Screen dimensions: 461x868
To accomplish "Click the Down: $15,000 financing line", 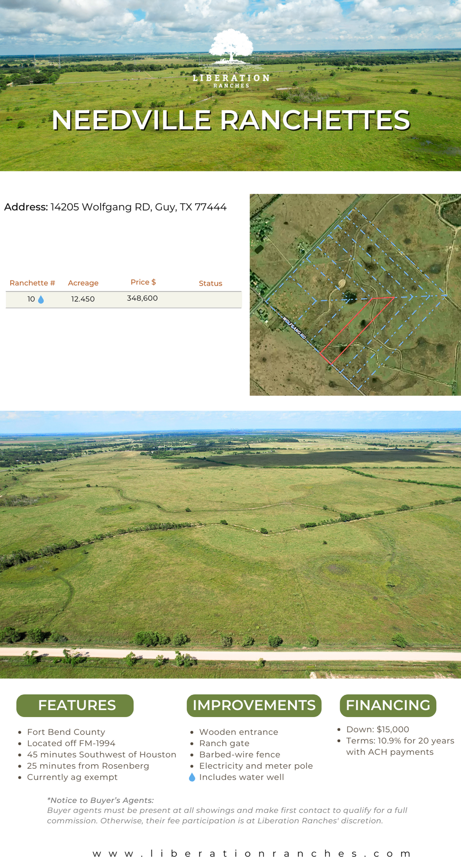I will 378,730.
